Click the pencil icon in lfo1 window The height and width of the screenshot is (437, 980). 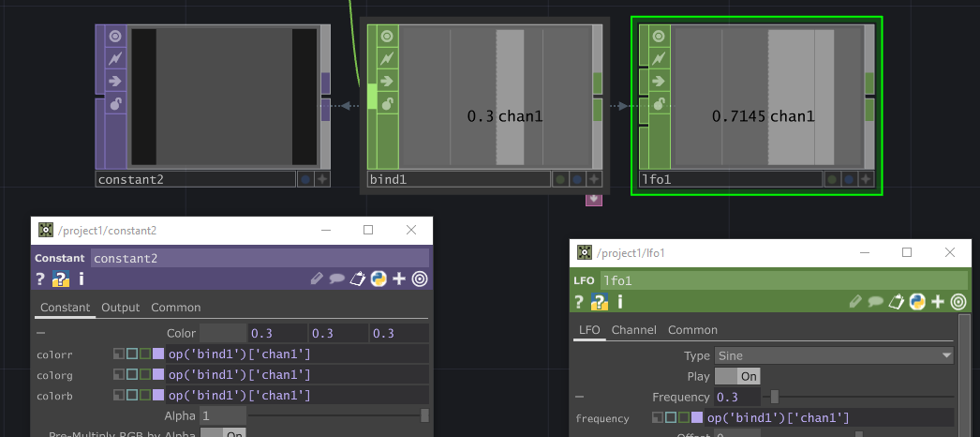click(x=855, y=302)
